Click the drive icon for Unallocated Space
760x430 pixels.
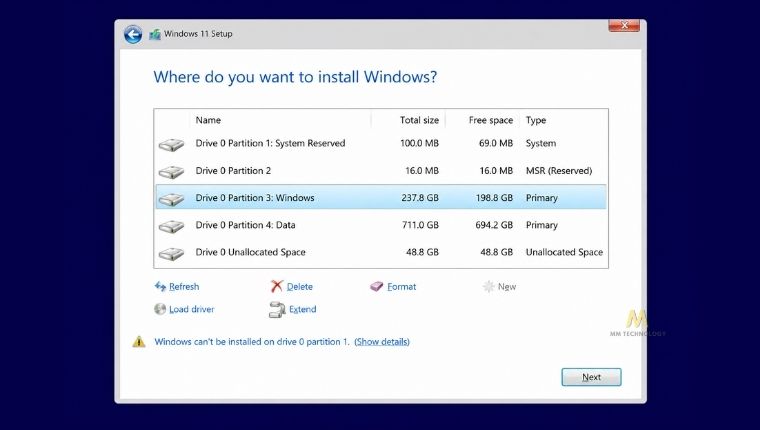click(171, 253)
